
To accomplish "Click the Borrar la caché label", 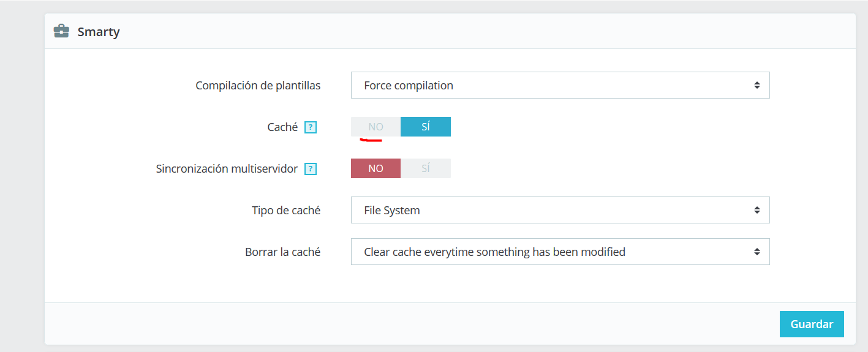I will coord(283,252).
